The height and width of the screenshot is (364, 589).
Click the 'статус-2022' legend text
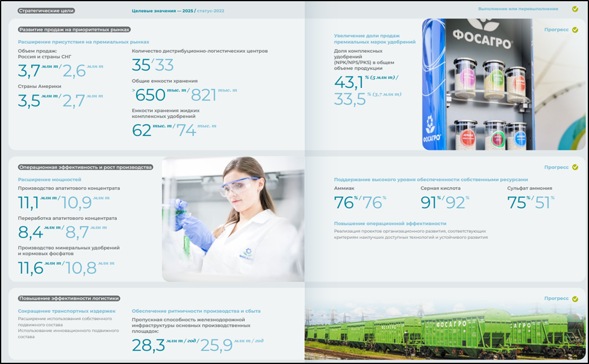click(210, 11)
